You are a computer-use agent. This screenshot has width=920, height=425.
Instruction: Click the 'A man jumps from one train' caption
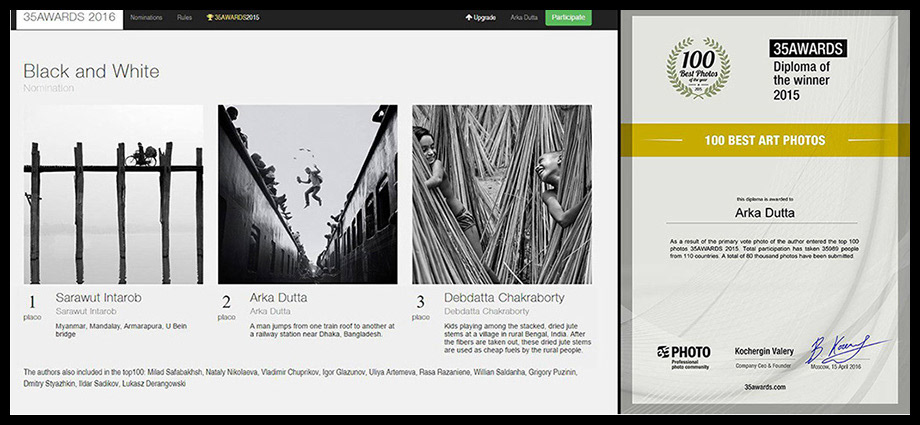coord(322,330)
